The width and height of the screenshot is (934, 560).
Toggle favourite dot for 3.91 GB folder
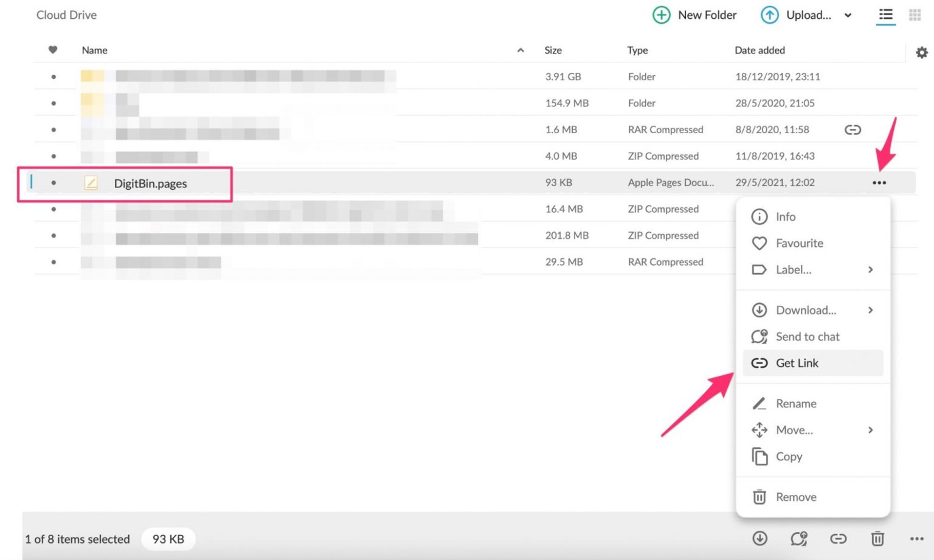pyautogui.click(x=54, y=77)
